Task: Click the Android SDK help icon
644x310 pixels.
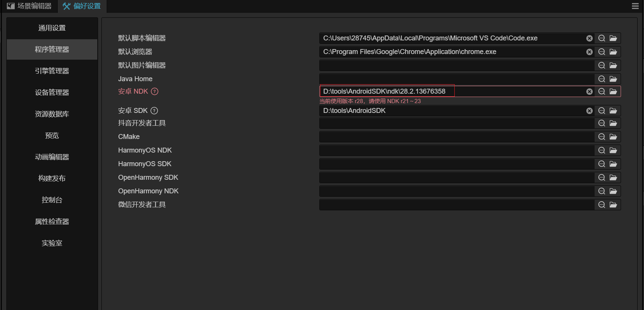Action: pyautogui.click(x=154, y=111)
